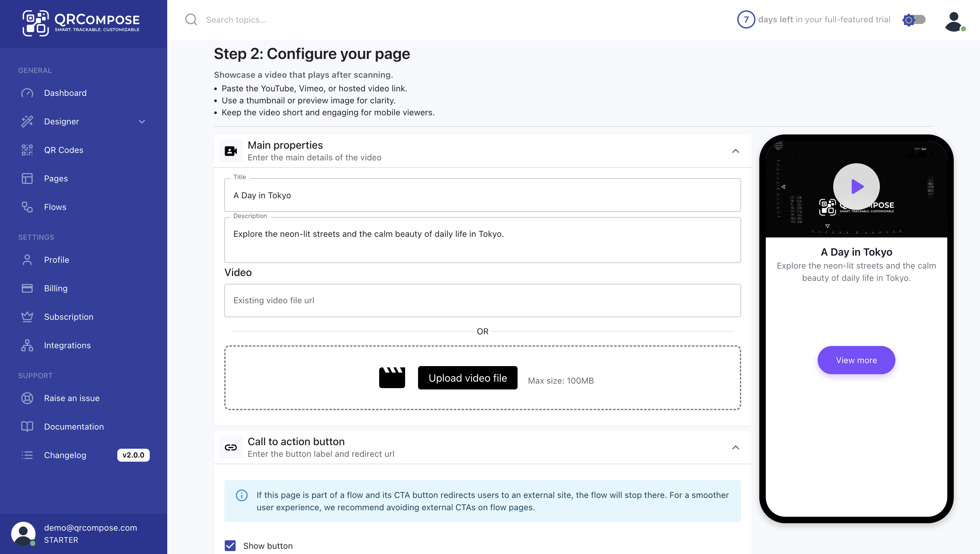Click the Existing video file url field
Viewport: 980px width, 554px height.
(482, 300)
